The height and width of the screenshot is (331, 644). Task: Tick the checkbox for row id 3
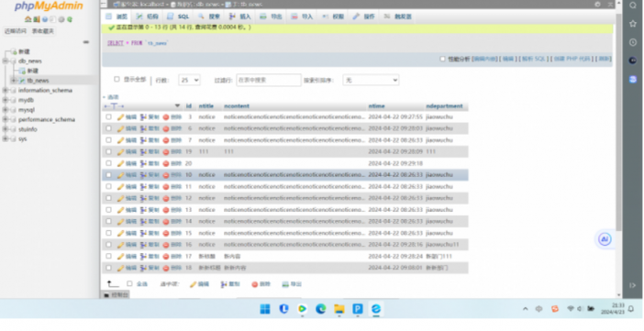click(x=108, y=117)
